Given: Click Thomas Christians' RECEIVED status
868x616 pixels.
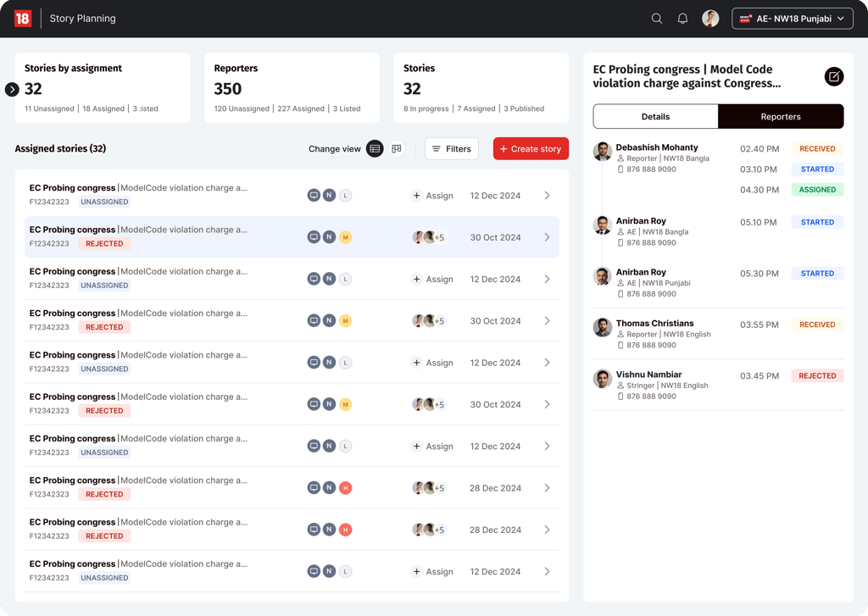Looking at the screenshot, I should (817, 325).
